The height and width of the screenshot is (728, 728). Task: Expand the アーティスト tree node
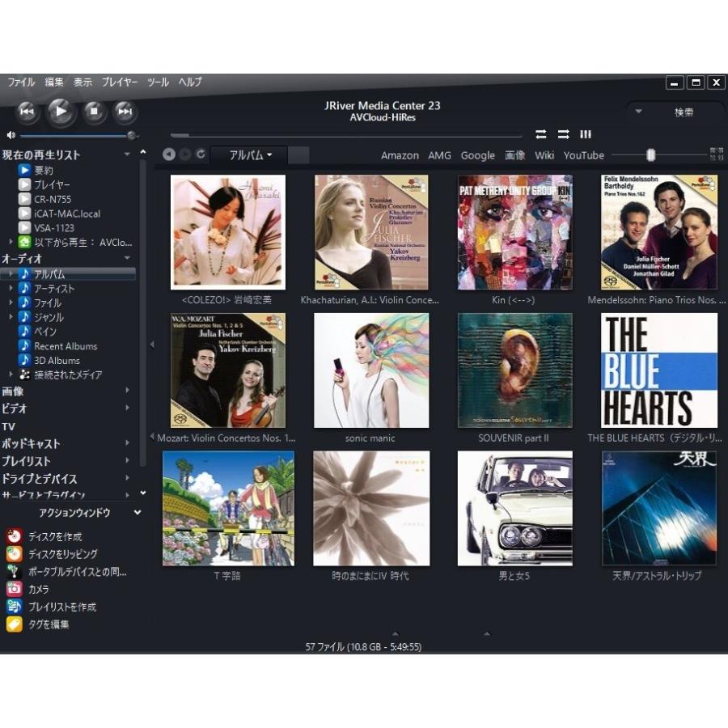tap(11, 289)
